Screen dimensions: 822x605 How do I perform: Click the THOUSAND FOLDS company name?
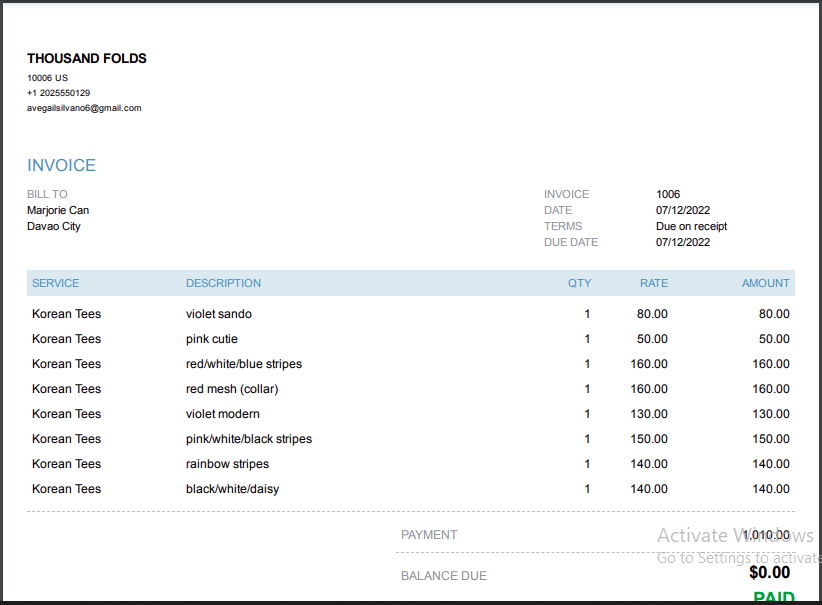pyautogui.click(x=86, y=58)
